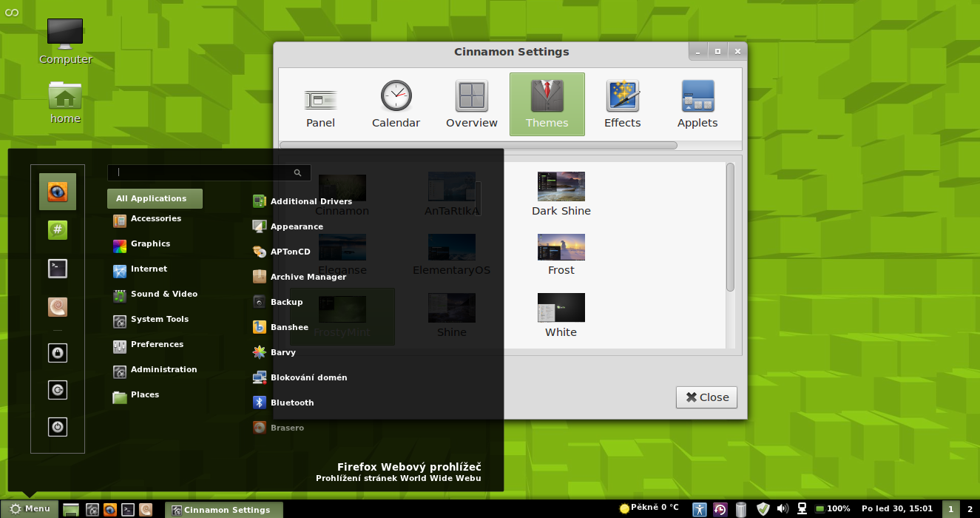Click the Menu button on the panel
The image size is (980, 518).
pyautogui.click(x=30, y=509)
